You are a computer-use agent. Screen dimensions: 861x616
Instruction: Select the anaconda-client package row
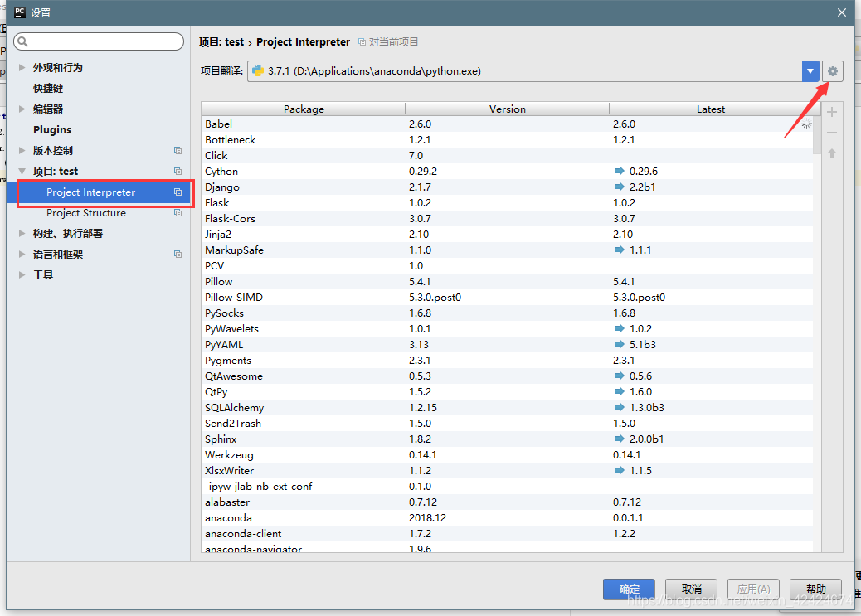click(508, 534)
